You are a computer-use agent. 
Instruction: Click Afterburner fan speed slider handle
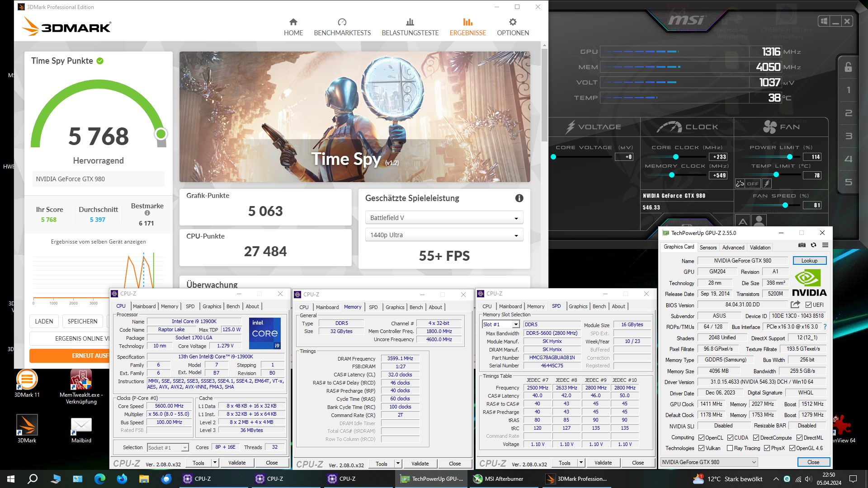pyautogui.click(x=785, y=205)
